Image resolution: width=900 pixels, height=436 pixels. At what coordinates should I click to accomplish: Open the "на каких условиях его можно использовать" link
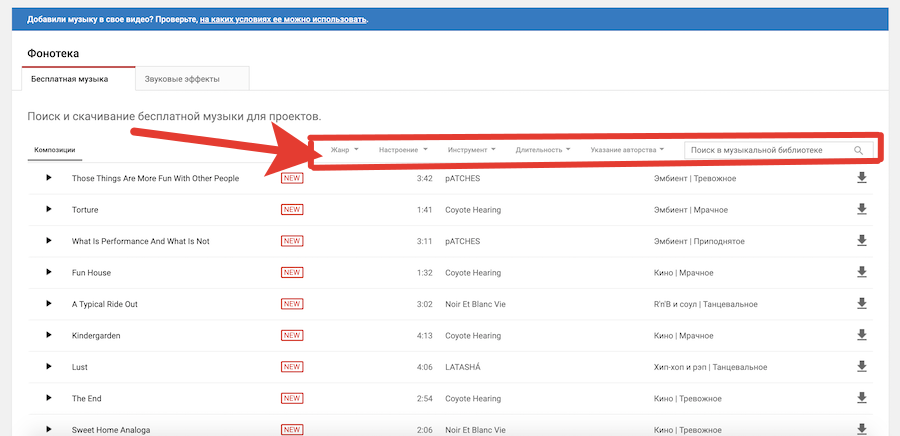tap(283, 19)
